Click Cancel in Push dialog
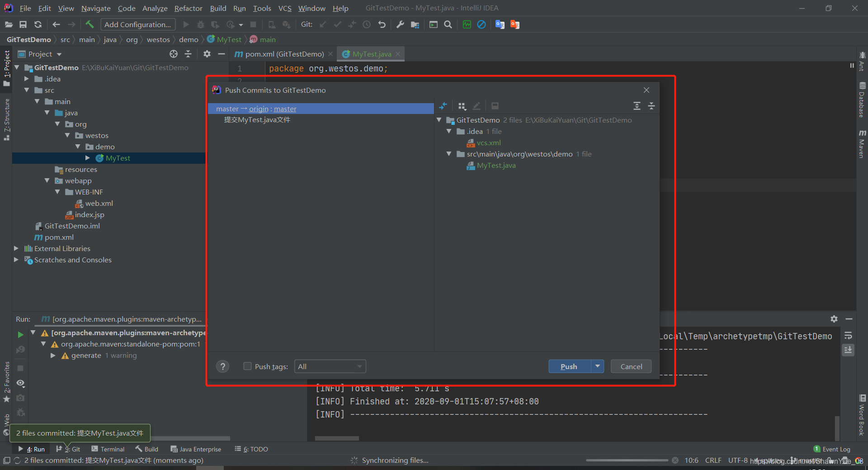 (x=631, y=366)
